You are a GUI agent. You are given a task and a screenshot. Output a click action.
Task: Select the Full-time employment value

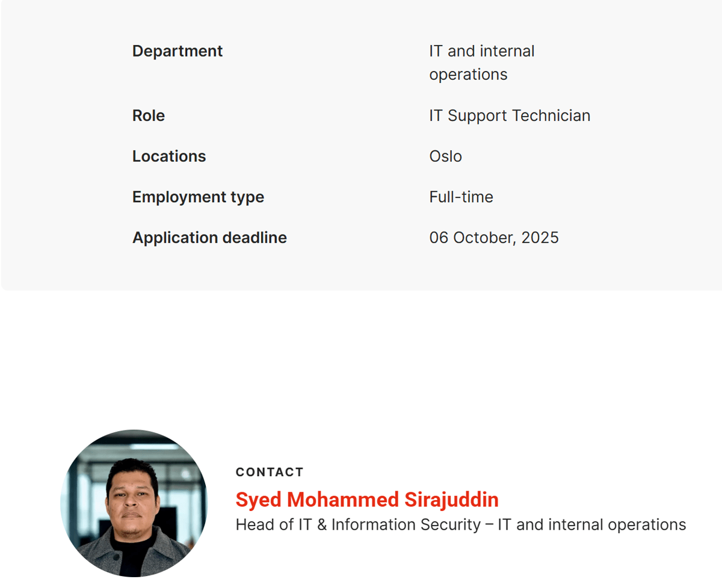461,197
